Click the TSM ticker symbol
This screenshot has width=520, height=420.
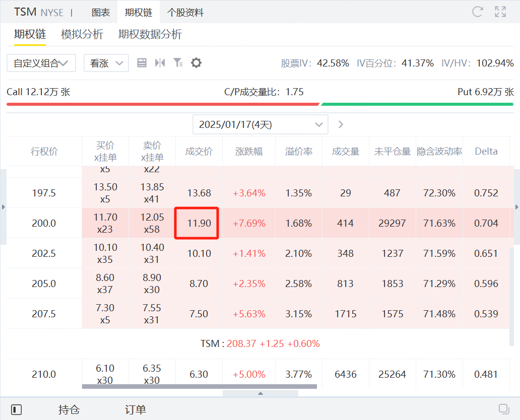point(25,12)
